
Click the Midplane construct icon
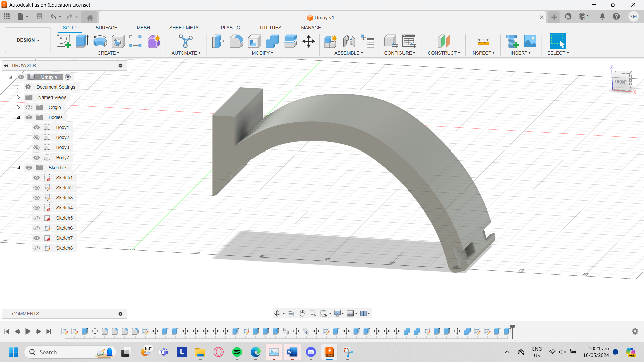444,41
